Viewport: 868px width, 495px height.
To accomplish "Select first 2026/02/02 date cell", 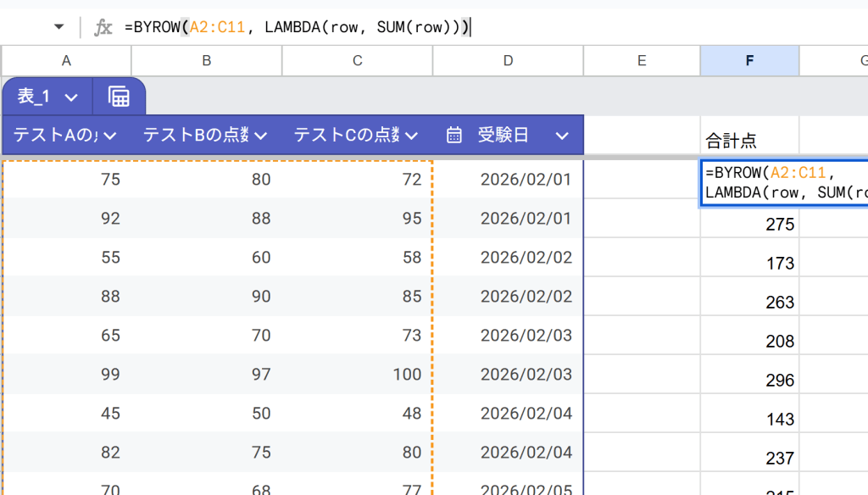I will [x=509, y=258].
